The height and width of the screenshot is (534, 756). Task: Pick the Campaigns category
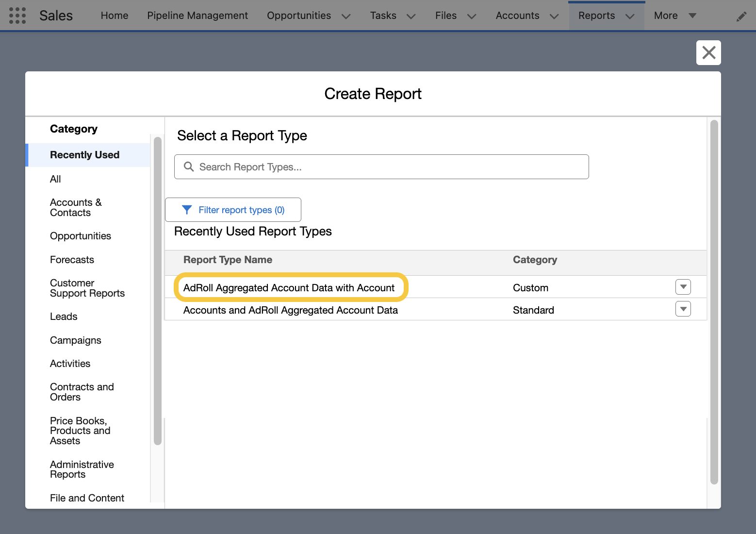(x=76, y=340)
